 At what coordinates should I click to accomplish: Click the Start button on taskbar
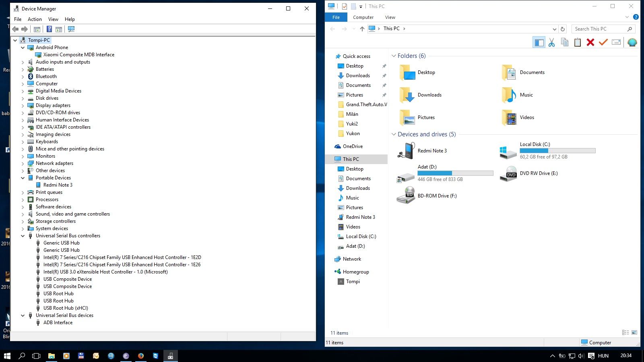click(x=7, y=356)
